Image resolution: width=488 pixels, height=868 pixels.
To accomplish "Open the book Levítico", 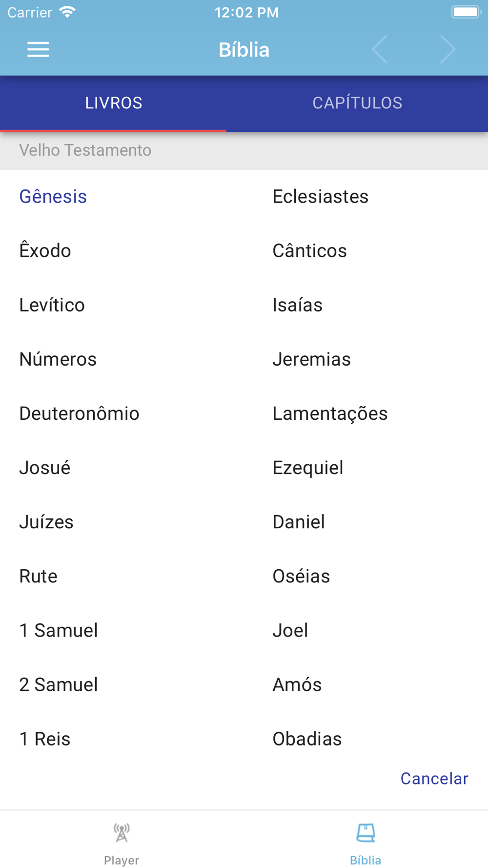I will point(52,305).
